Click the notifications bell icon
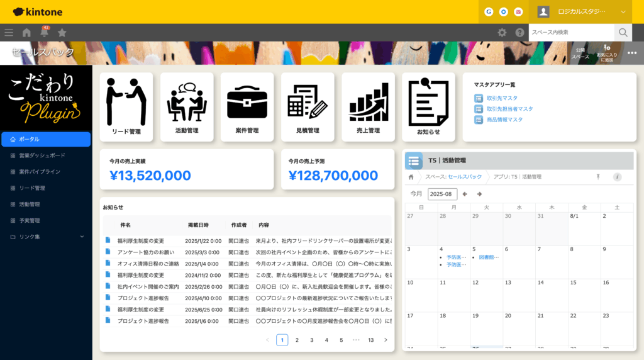Screen dimensions: 644x360 [x=45, y=33]
